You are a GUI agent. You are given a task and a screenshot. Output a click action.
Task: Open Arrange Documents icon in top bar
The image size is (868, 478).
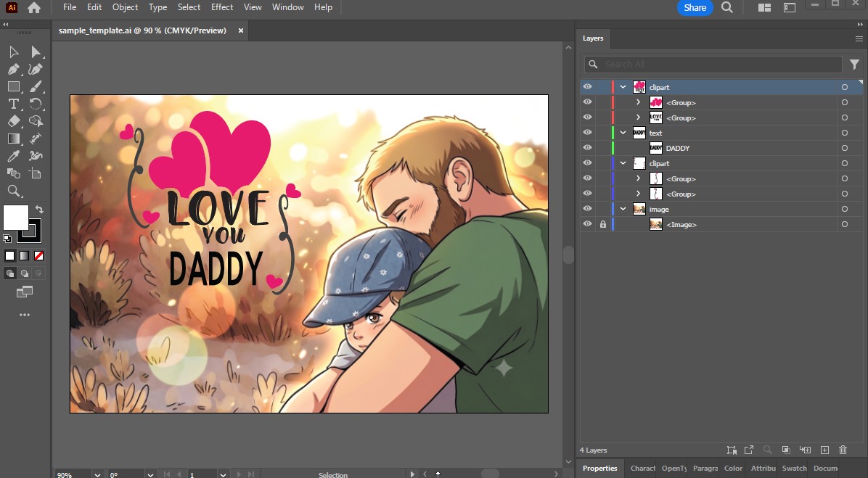(764, 7)
